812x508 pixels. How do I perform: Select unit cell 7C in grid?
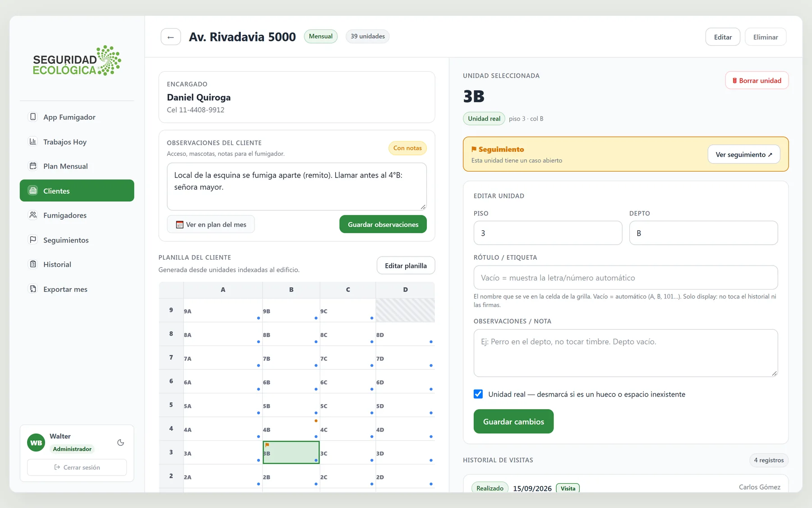pyautogui.click(x=347, y=358)
